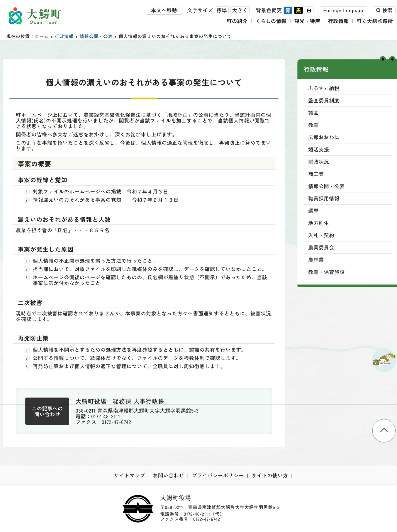Click footer 電話番号:0172-48-2111(代)
The width and height of the screenshot is (397, 532).
(191, 514)
